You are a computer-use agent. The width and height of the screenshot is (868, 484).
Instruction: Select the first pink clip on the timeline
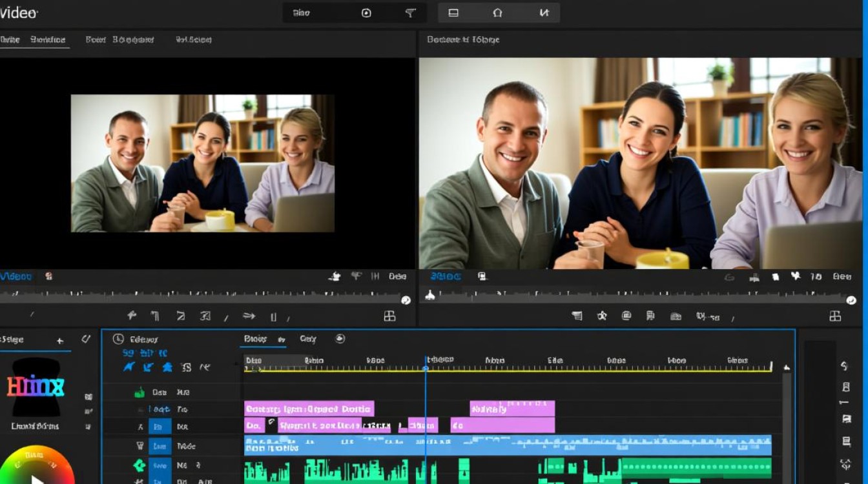(309, 408)
